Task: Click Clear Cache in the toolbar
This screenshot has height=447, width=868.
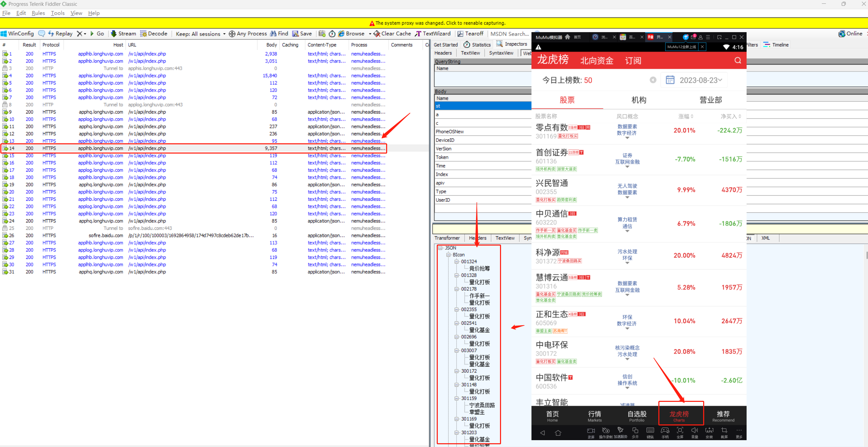Action: (x=392, y=34)
